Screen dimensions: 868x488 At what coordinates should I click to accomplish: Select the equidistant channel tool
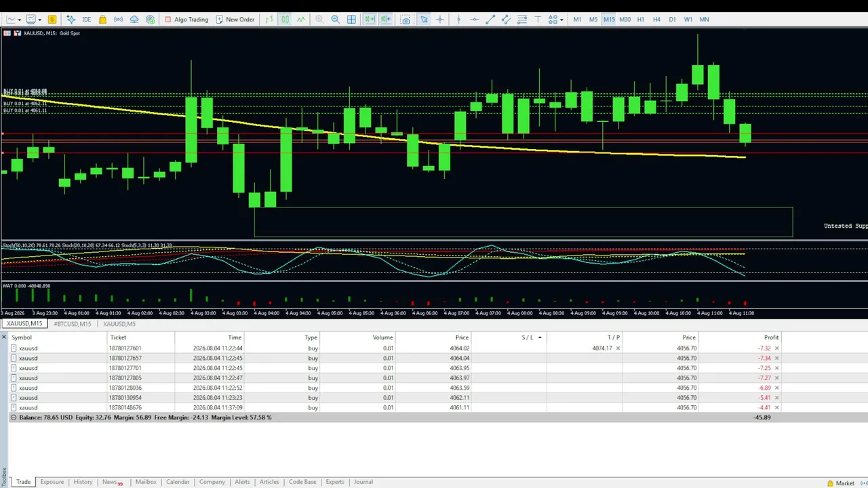[x=506, y=20]
